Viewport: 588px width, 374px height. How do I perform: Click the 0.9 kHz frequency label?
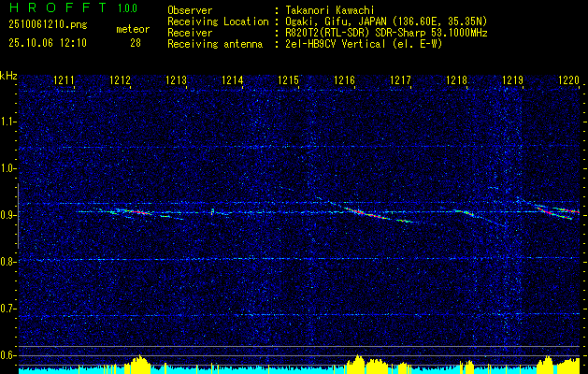click(8, 215)
